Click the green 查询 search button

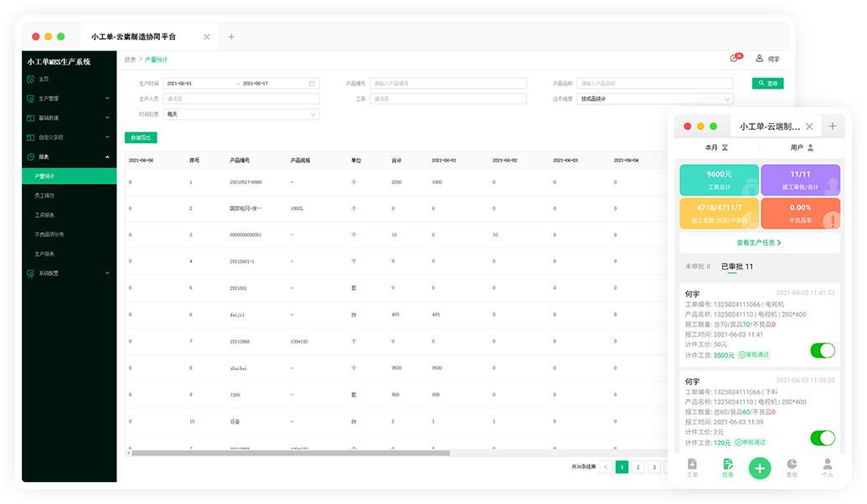click(767, 84)
